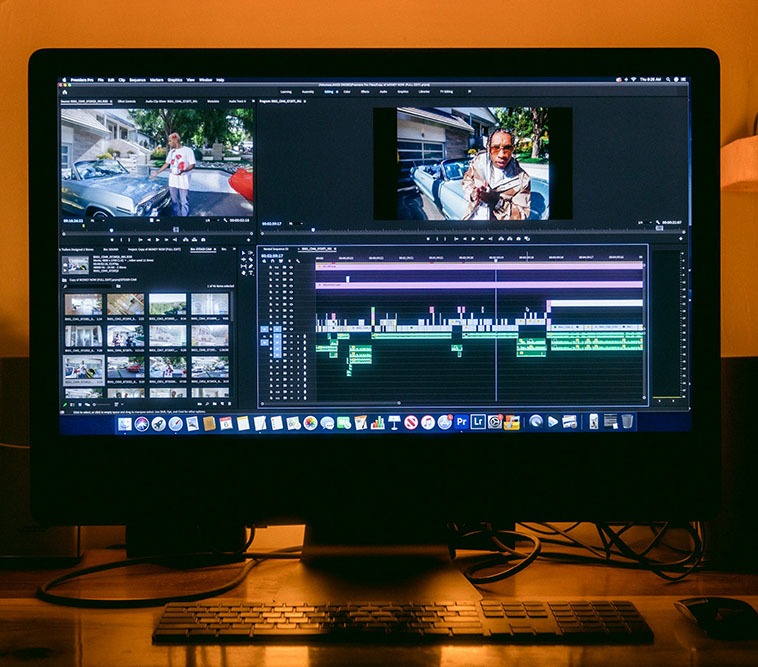Switch to the Effect Controls tab

pos(127,102)
